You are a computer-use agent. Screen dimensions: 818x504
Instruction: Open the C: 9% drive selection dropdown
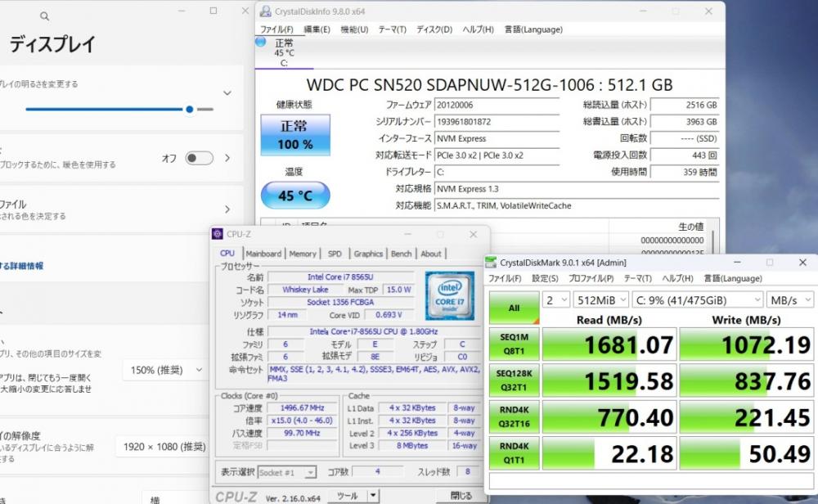pos(699,299)
